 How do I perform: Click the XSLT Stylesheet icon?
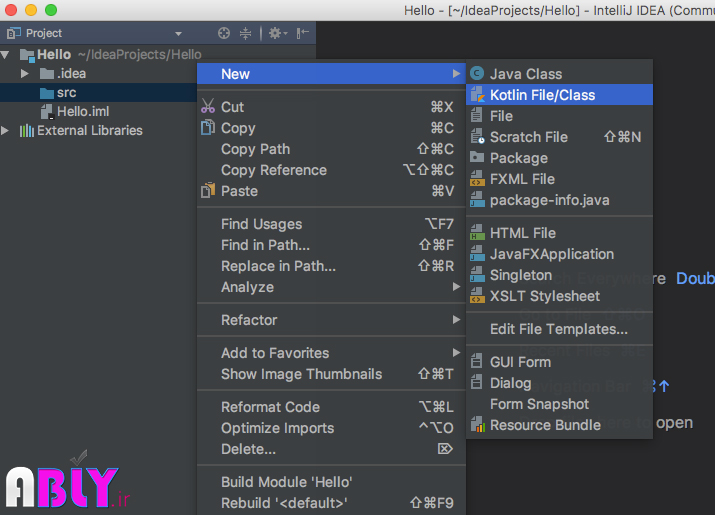point(477,295)
